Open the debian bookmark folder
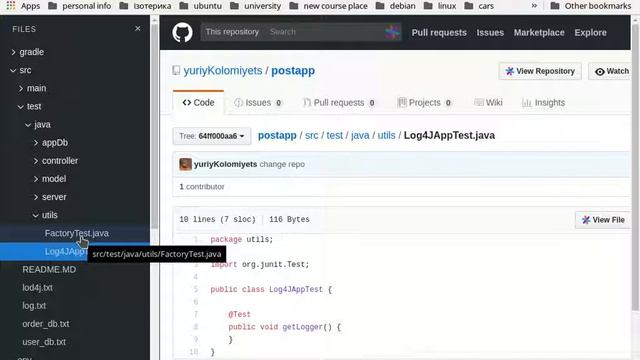Screen dimensions: 640x360 396,6
